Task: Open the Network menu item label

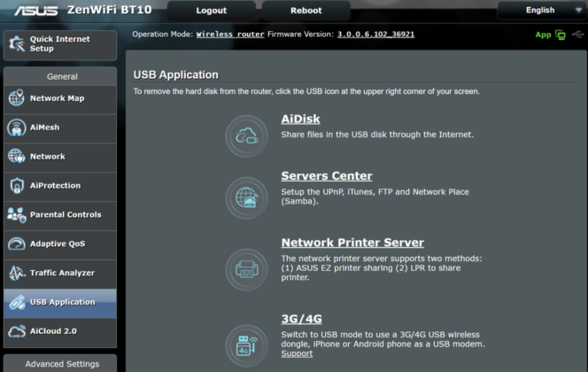Action: (x=48, y=157)
